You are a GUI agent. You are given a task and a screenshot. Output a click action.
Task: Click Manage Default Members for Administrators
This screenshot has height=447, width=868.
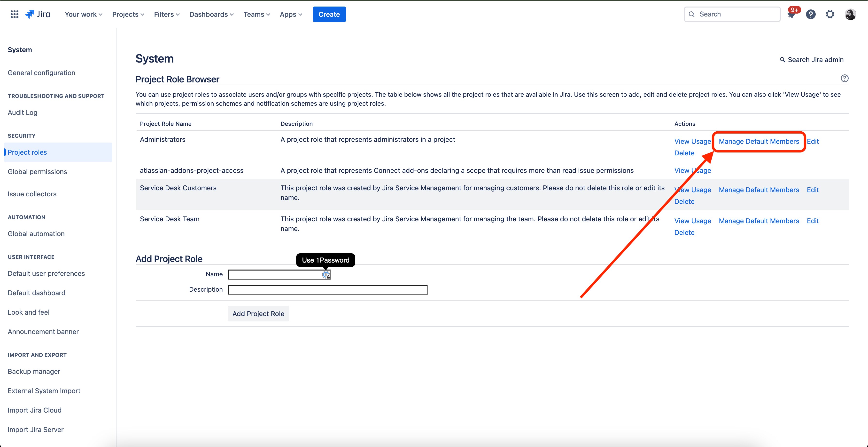coord(759,141)
